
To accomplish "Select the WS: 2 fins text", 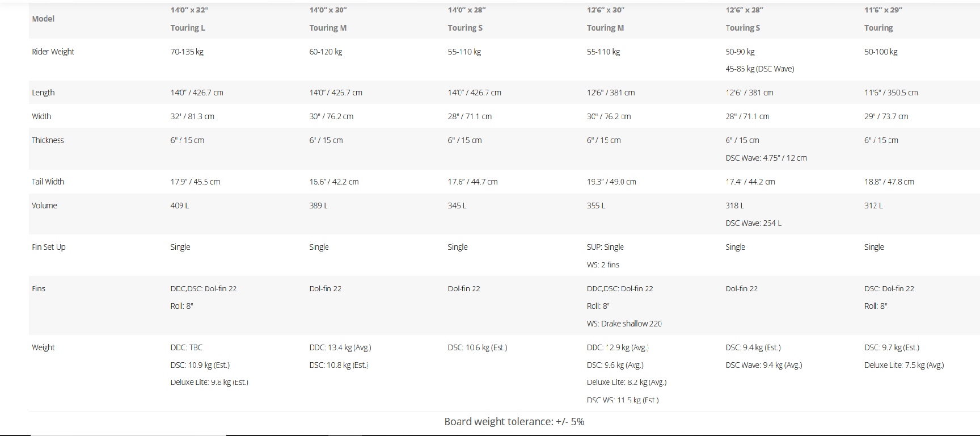I will pyautogui.click(x=603, y=265).
